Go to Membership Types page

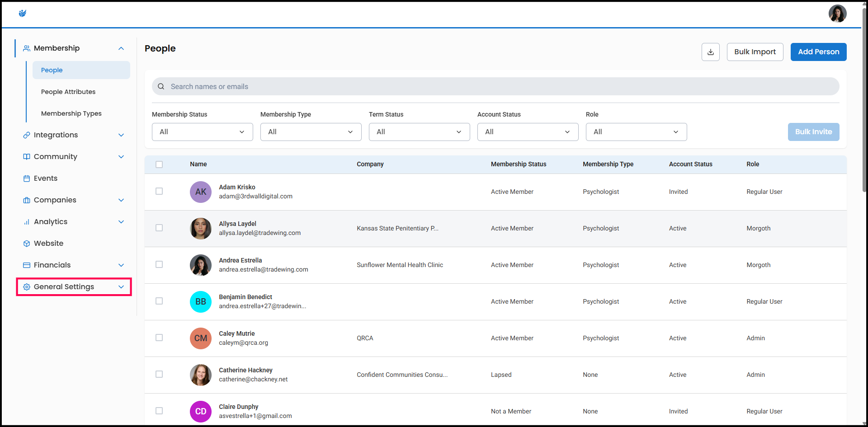pyautogui.click(x=71, y=113)
